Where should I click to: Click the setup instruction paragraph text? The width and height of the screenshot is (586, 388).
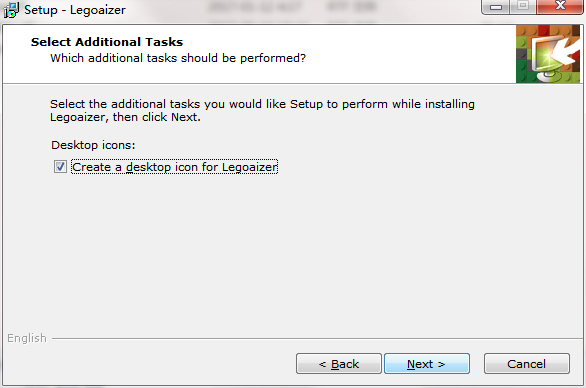[262, 110]
